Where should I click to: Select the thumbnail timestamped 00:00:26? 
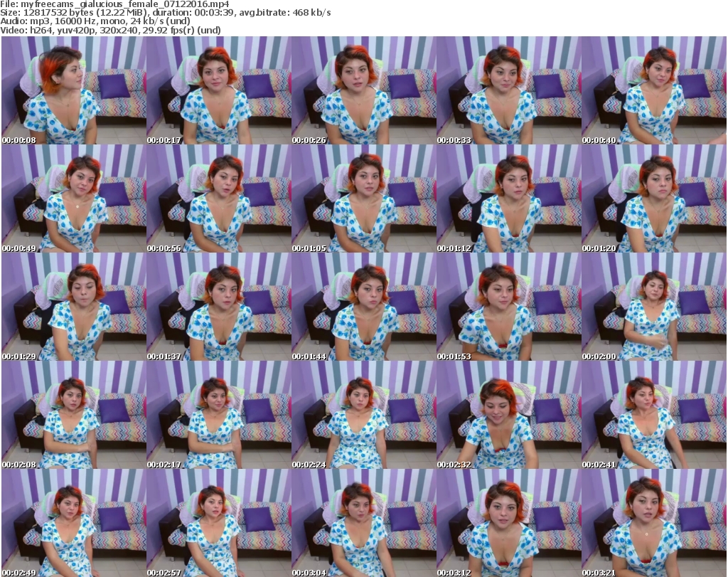(364, 90)
